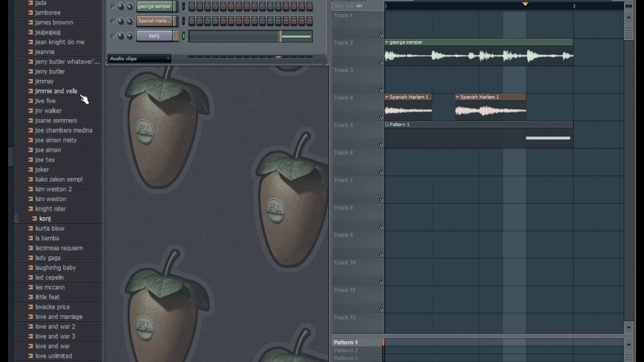Click the konj channel pan knob

(x=120, y=36)
